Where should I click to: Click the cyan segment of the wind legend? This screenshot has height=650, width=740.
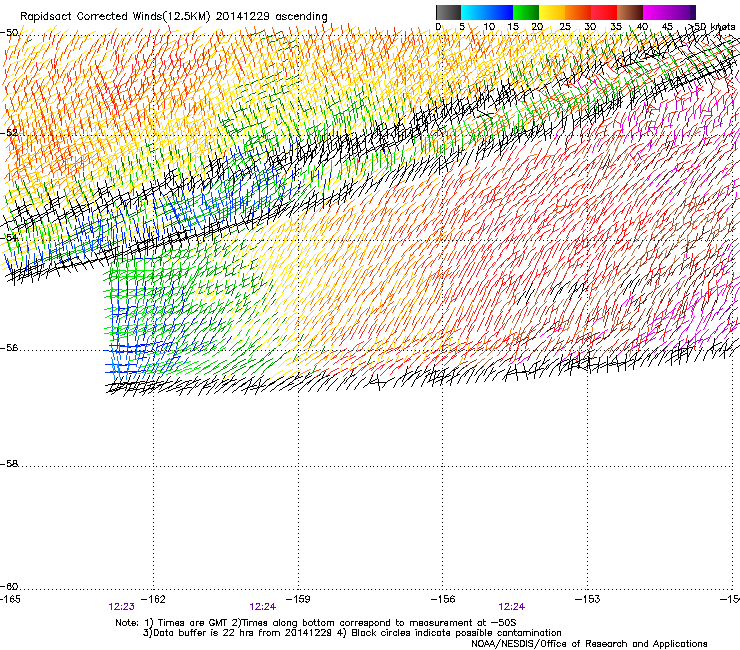(474, 12)
